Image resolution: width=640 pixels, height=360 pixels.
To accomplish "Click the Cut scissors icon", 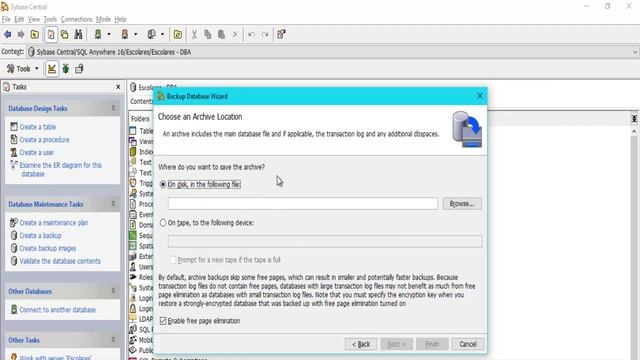I will [x=194, y=35].
